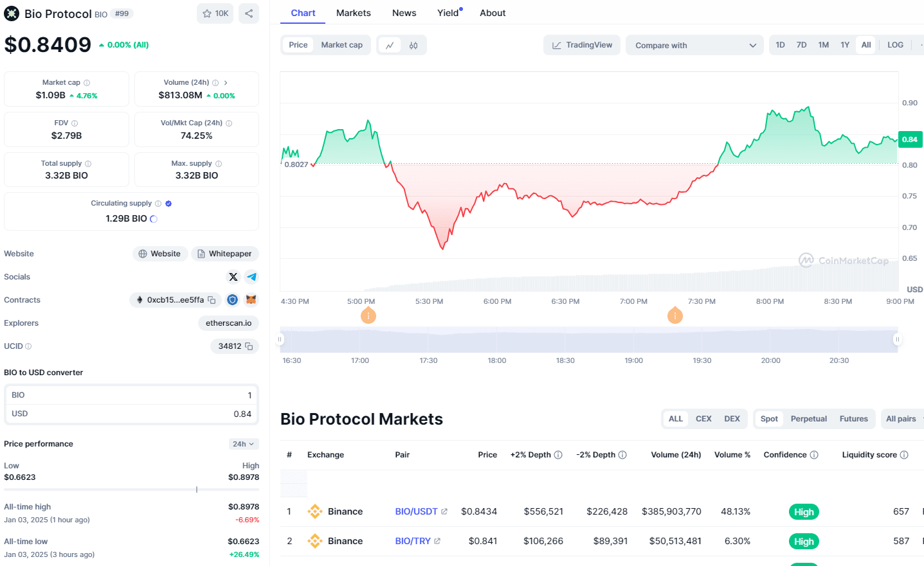Open BIO/USDT external link icon
924x566 pixels.
click(444, 511)
